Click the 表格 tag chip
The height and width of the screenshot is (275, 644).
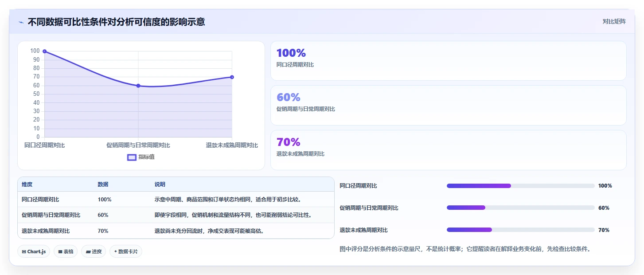point(66,251)
